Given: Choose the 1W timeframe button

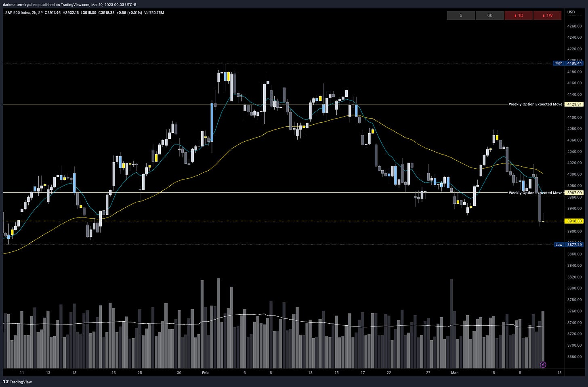Looking at the screenshot, I should pos(548,15).
